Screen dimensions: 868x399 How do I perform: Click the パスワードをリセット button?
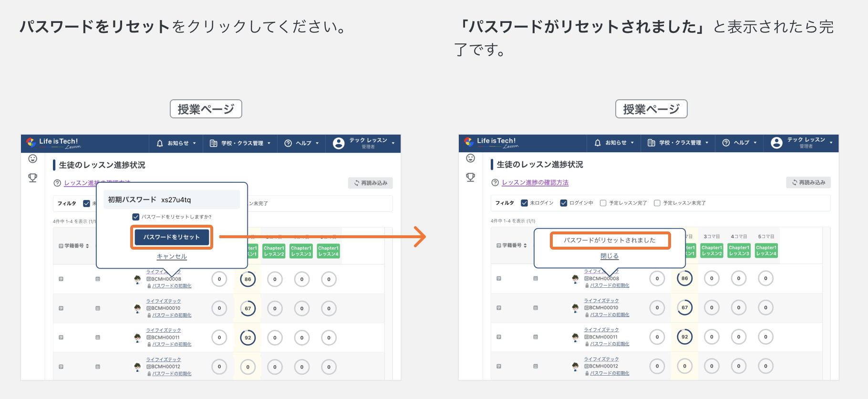tap(172, 237)
